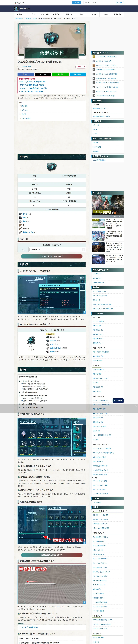Share article on X
138x644 pixels.
pos(43,74)
